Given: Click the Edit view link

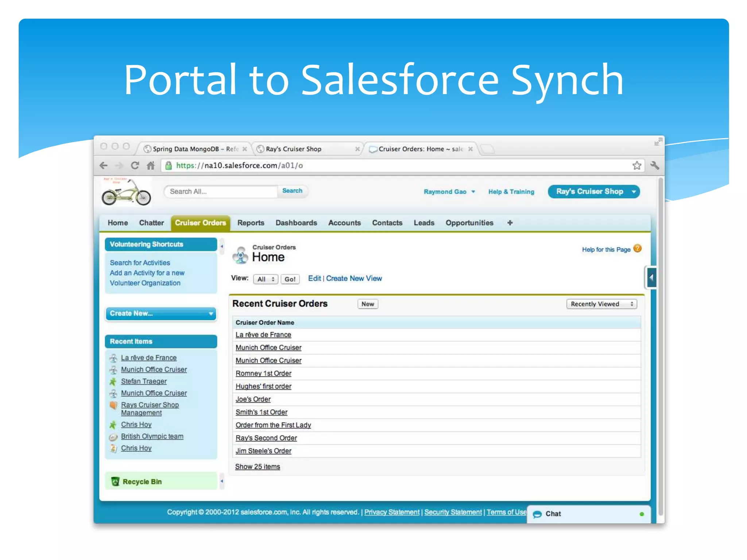Looking at the screenshot, I should click(314, 279).
